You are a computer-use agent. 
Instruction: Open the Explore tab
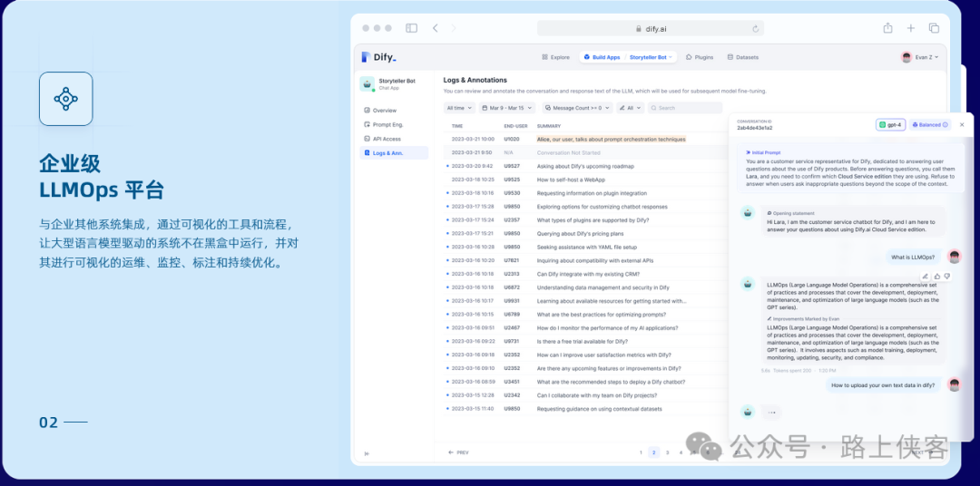[555, 57]
